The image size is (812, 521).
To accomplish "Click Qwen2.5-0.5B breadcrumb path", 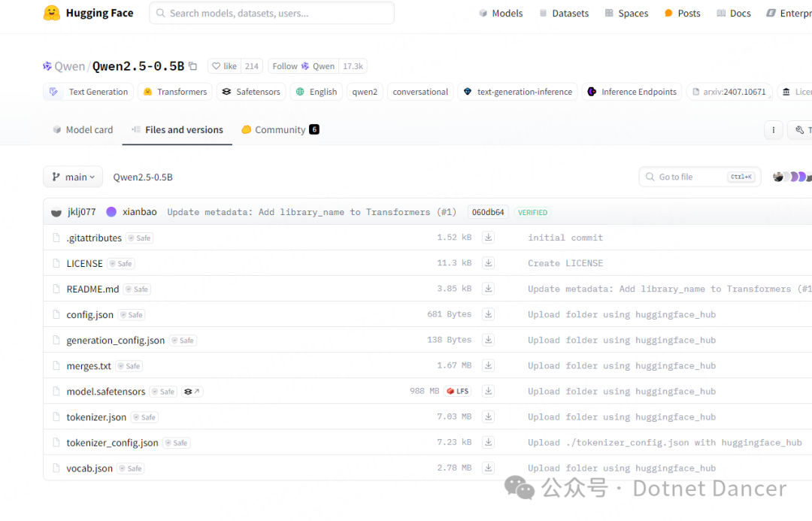I will (x=143, y=177).
